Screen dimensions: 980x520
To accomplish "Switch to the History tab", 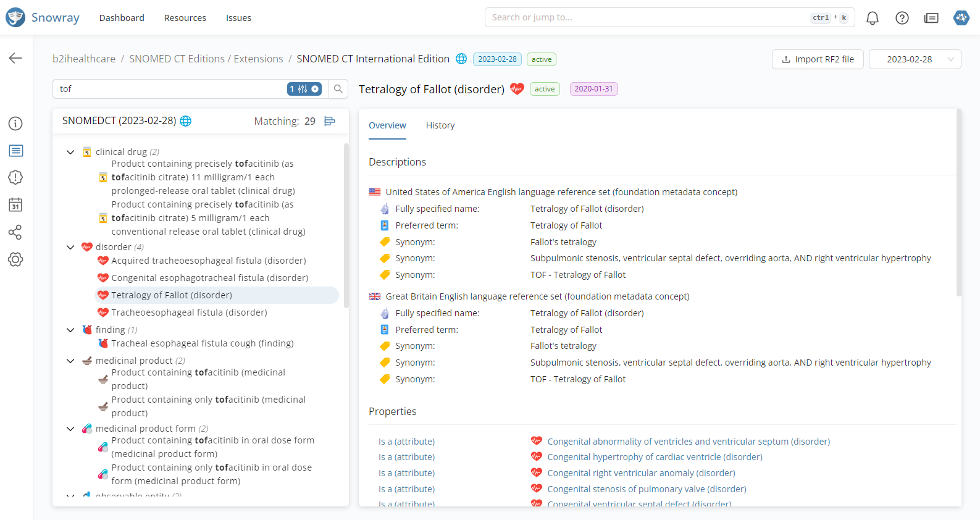I will [x=440, y=125].
